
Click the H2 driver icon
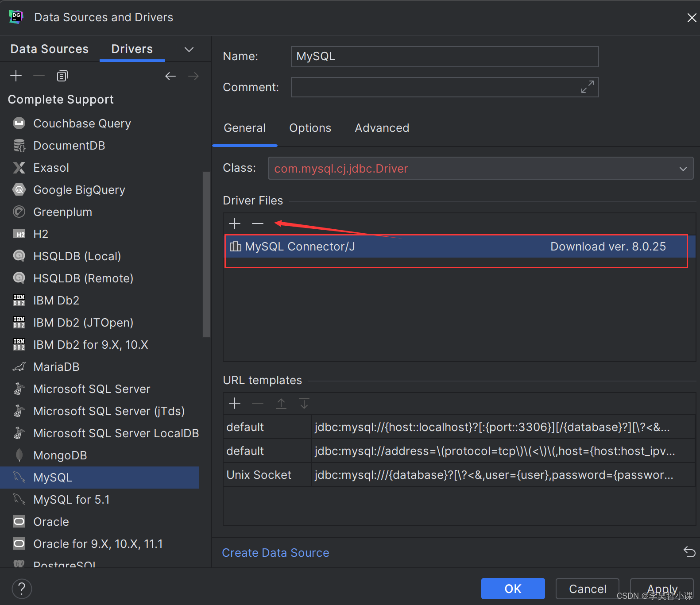click(x=19, y=234)
